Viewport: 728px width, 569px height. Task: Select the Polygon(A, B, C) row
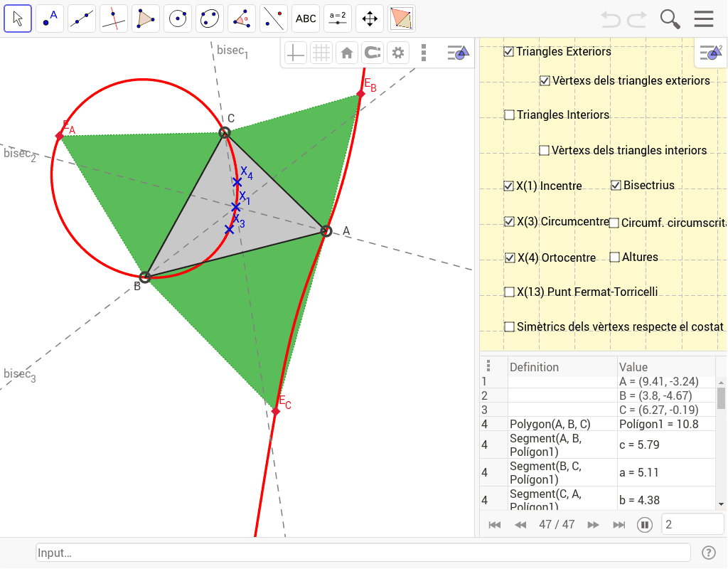598,424
